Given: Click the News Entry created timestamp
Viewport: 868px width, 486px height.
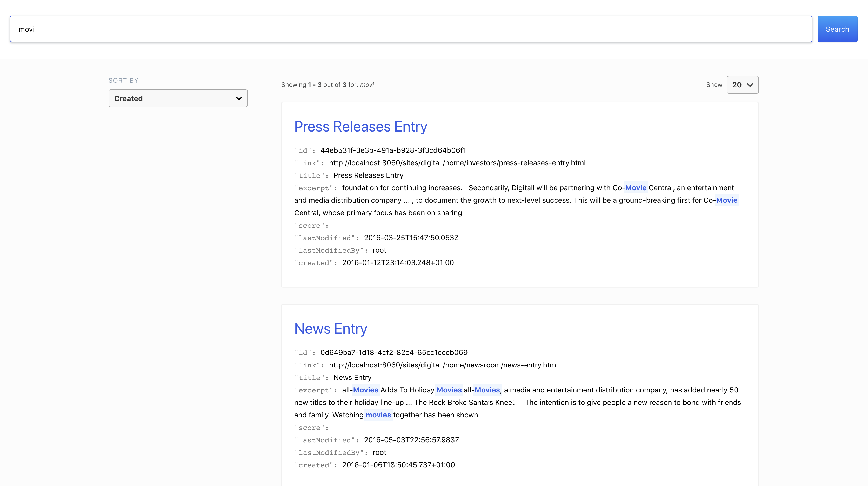Looking at the screenshot, I should click(x=398, y=465).
